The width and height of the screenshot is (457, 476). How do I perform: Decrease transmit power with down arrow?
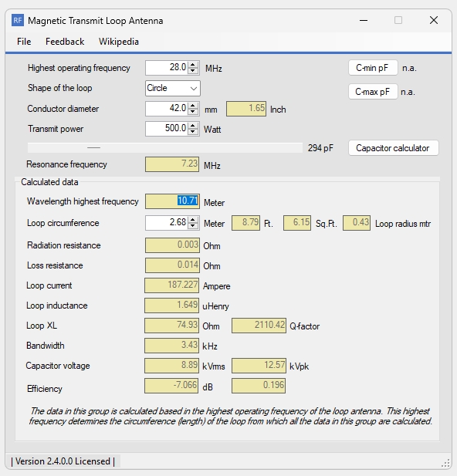tap(193, 132)
